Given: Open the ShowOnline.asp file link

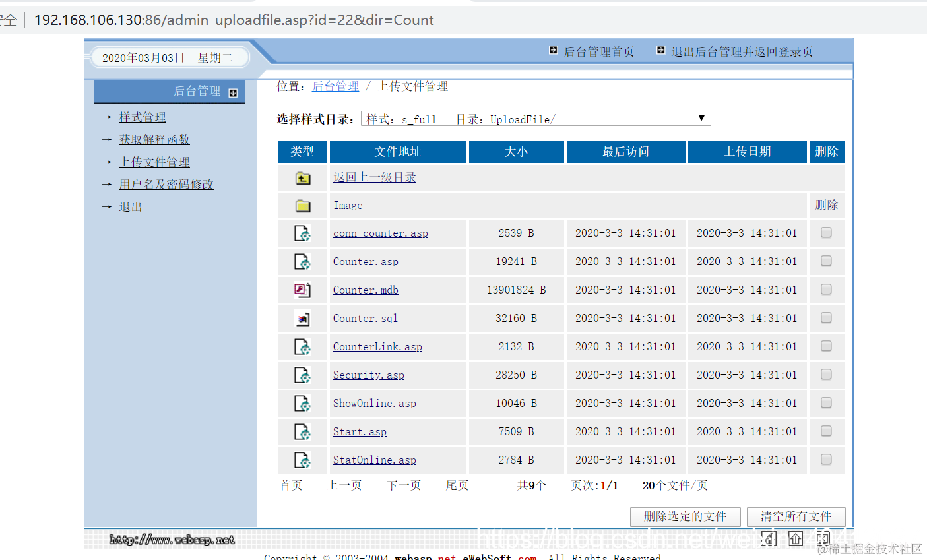Looking at the screenshot, I should [375, 404].
